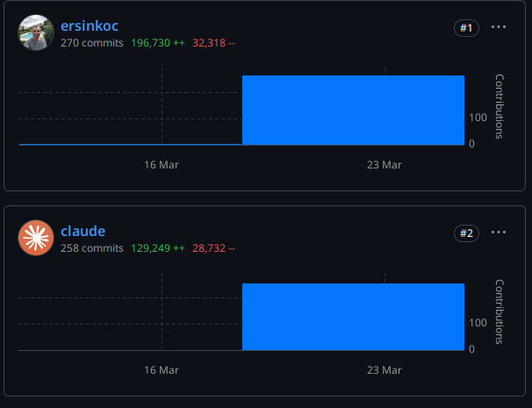
Task: Click the blue contribution bar in ersinkoc's chart
Action: [353, 111]
